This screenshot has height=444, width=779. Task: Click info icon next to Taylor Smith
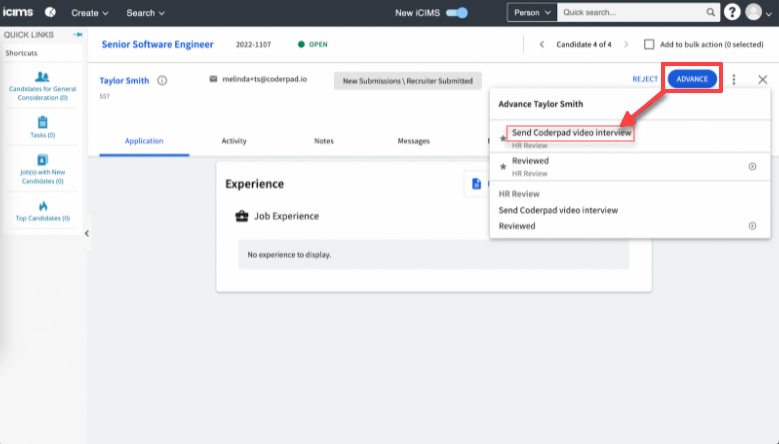[x=162, y=80]
